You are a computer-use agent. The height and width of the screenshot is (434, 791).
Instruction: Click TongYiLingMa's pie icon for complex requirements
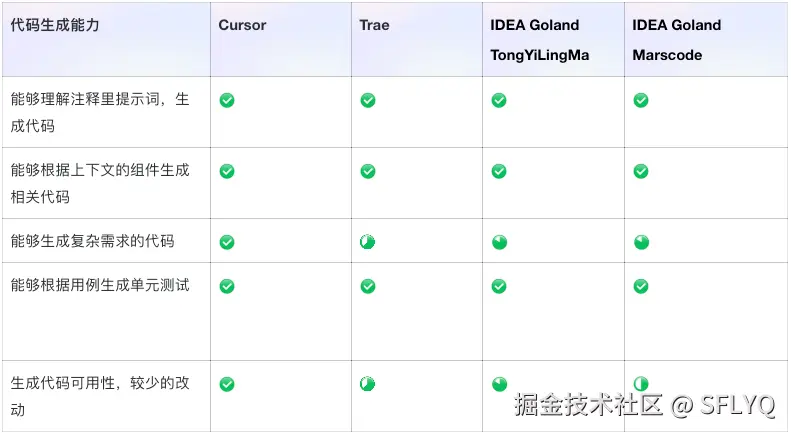pyautogui.click(x=499, y=242)
